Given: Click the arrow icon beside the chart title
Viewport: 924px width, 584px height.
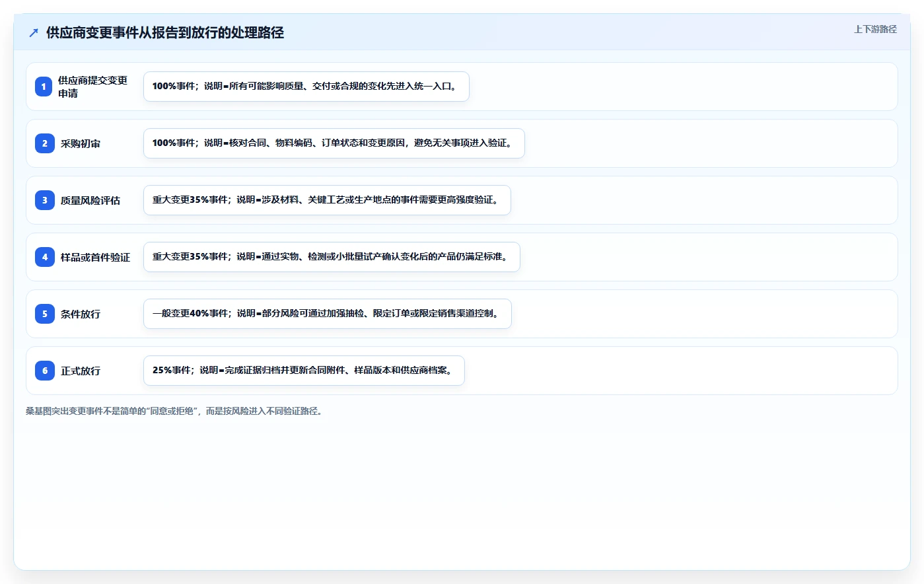Looking at the screenshot, I should [34, 32].
